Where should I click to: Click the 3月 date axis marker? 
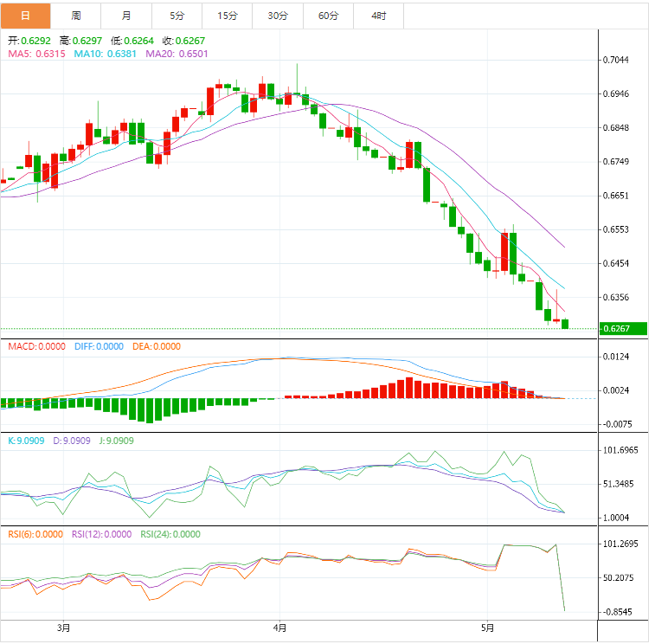pos(63,628)
